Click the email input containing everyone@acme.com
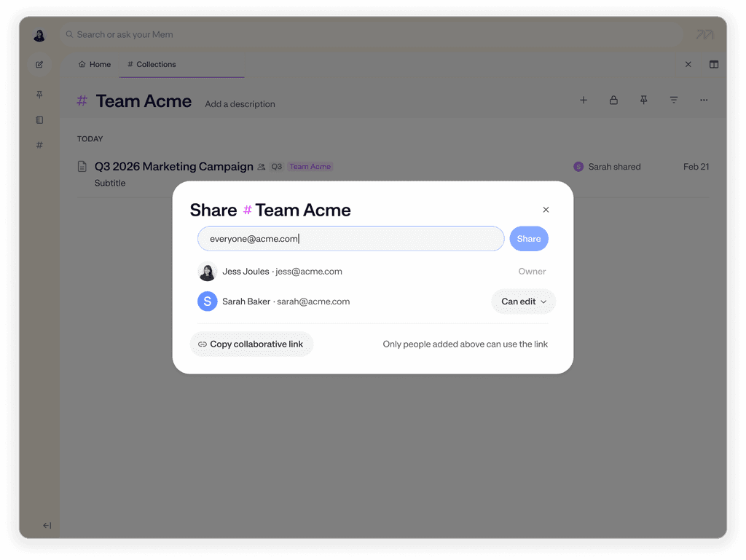 coord(350,239)
